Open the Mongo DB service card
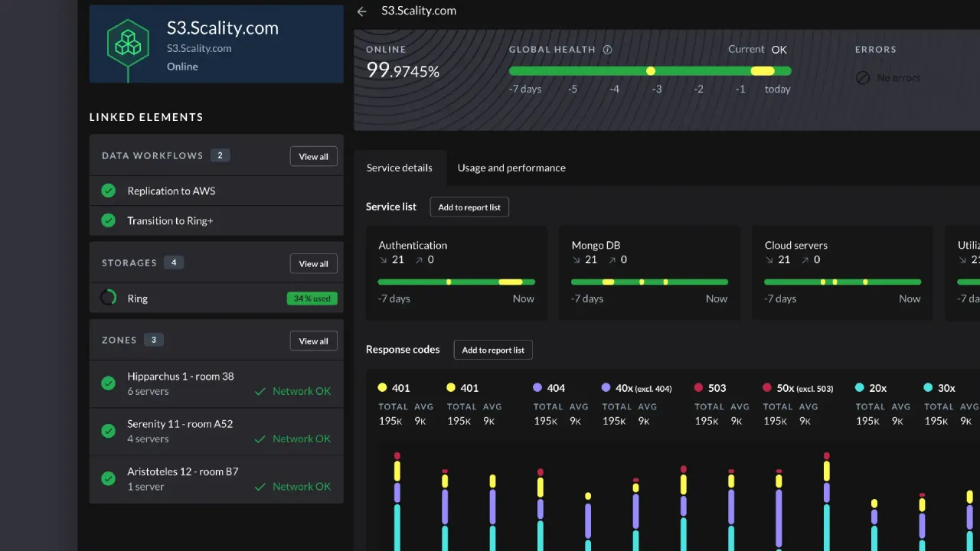The width and height of the screenshot is (980, 551). click(x=649, y=272)
